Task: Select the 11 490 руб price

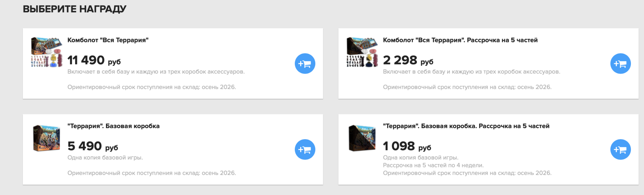Action: click(x=94, y=60)
